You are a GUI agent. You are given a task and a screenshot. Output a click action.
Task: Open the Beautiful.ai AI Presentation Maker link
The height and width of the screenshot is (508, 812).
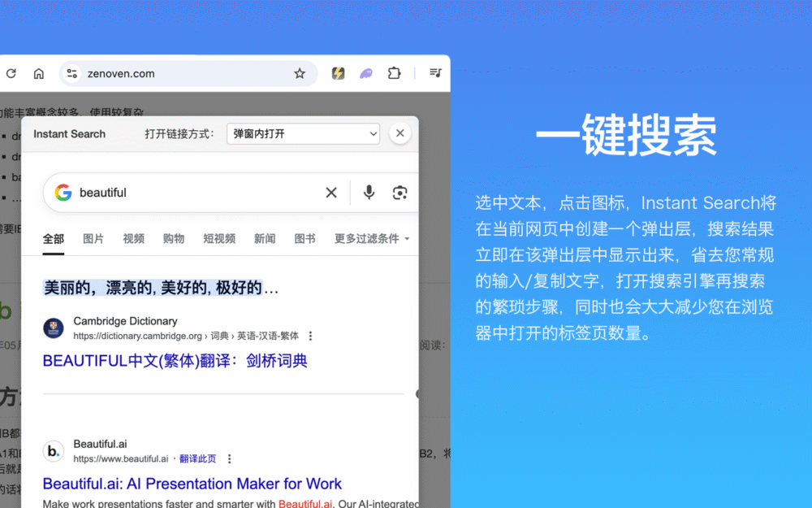point(192,484)
